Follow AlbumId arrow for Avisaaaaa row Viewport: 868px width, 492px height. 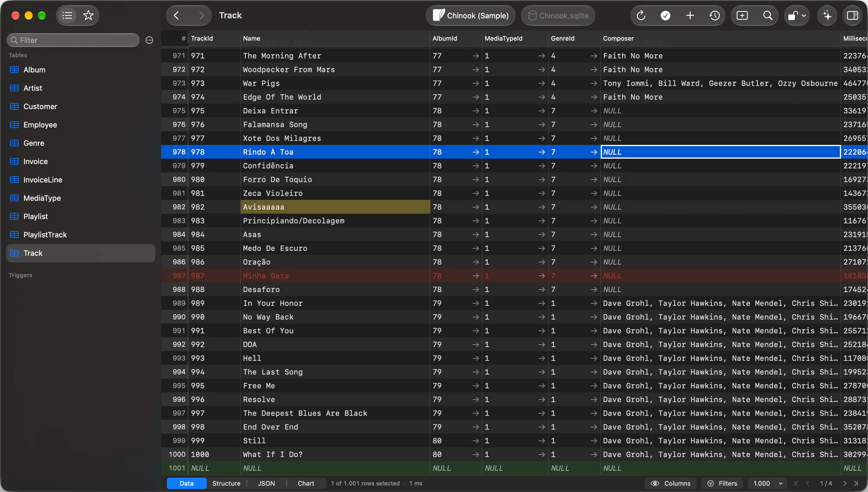click(x=475, y=207)
